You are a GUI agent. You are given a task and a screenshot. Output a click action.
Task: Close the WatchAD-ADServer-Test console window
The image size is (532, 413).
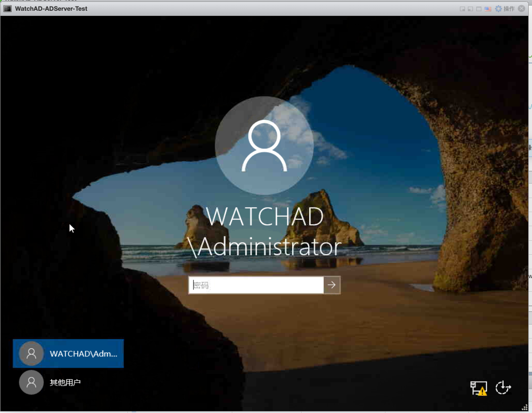click(522, 8)
